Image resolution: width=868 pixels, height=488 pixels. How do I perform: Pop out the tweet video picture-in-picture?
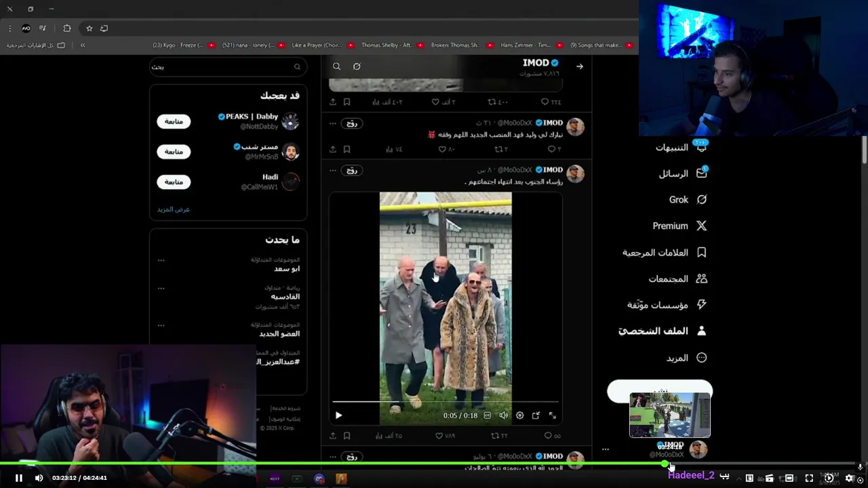[536, 415]
